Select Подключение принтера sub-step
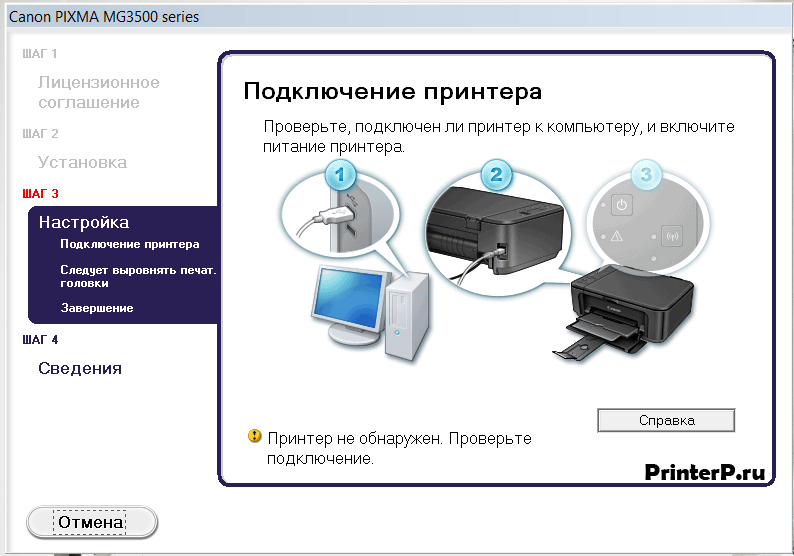The image size is (794, 556). tap(130, 244)
